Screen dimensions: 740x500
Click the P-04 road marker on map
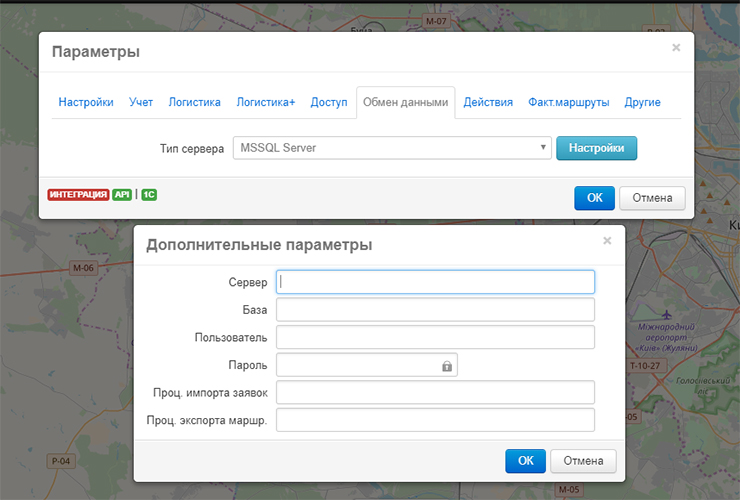pyautogui.click(x=61, y=461)
